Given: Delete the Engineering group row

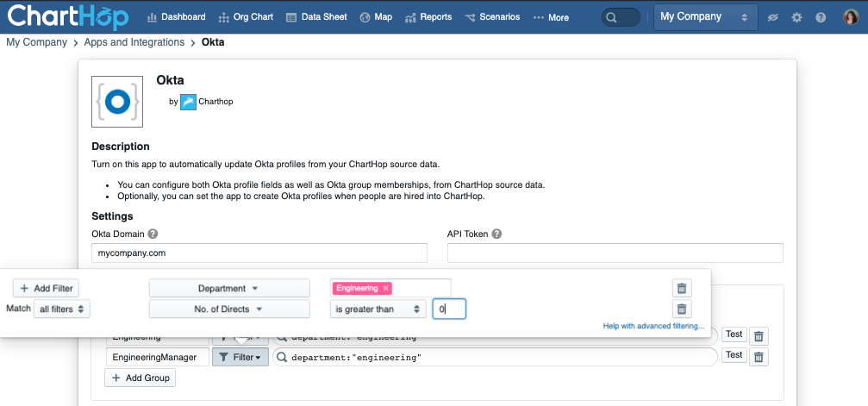Looking at the screenshot, I should [759, 336].
